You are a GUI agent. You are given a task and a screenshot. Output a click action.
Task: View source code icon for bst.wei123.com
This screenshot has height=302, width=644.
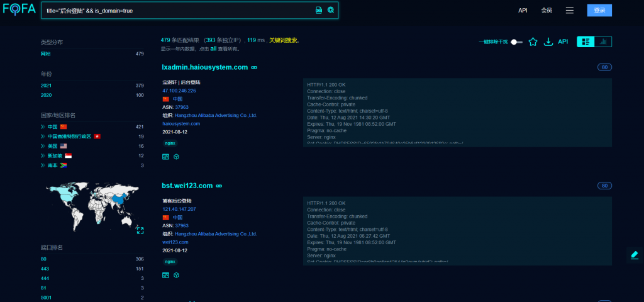point(165,275)
